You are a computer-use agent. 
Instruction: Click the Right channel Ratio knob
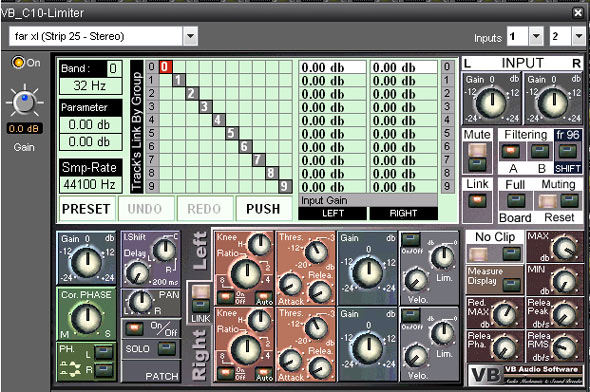(x=246, y=349)
